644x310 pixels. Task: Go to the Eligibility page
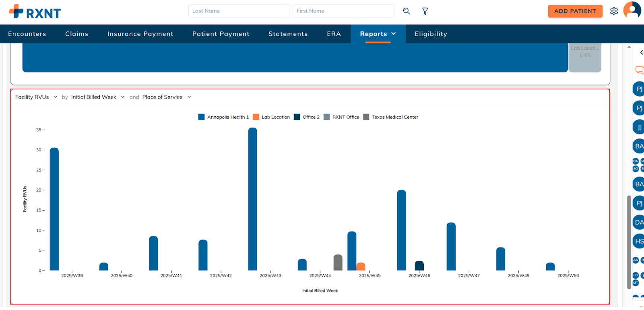click(431, 34)
